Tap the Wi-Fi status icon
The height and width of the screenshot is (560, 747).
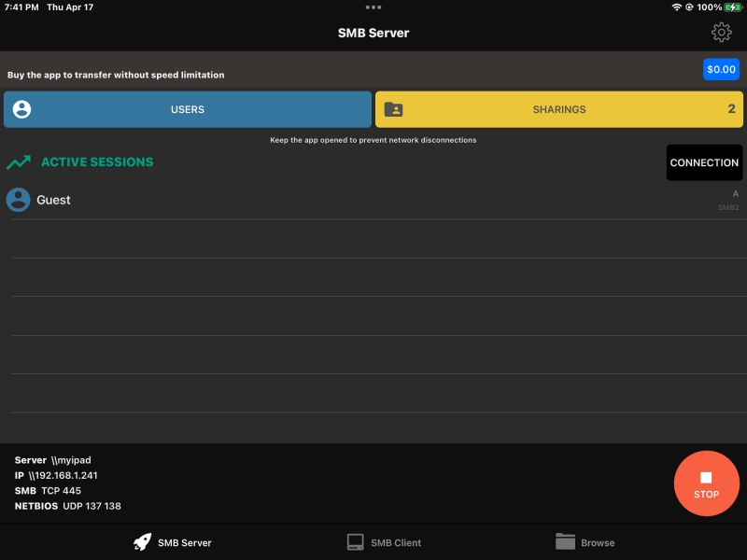click(x=676, y=7)
